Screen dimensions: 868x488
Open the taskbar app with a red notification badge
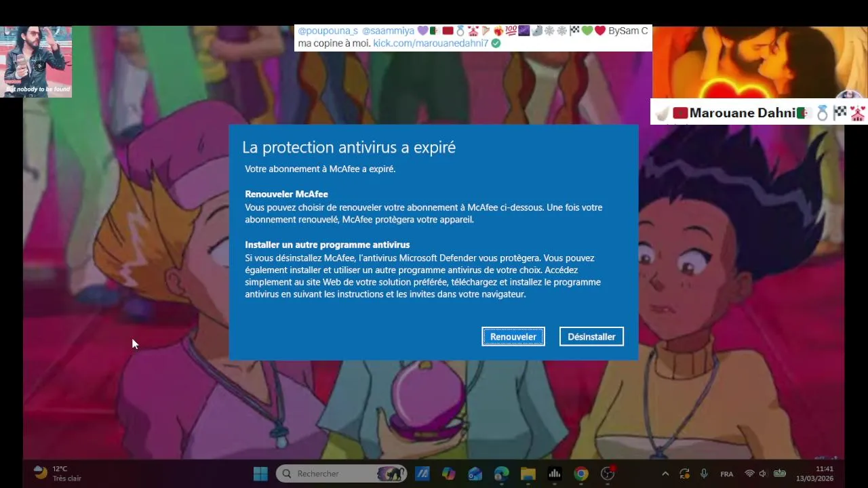coord(608,474)
